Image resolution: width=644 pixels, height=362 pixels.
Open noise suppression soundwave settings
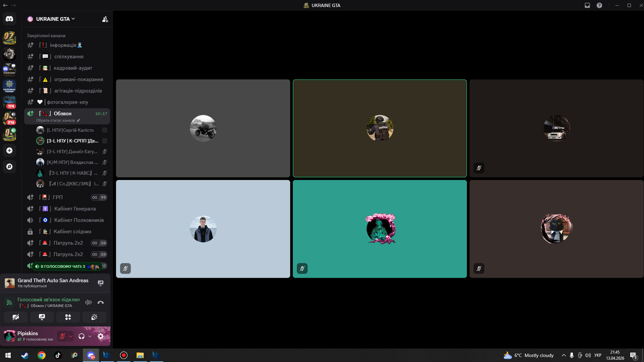click(x=89, y=302)
